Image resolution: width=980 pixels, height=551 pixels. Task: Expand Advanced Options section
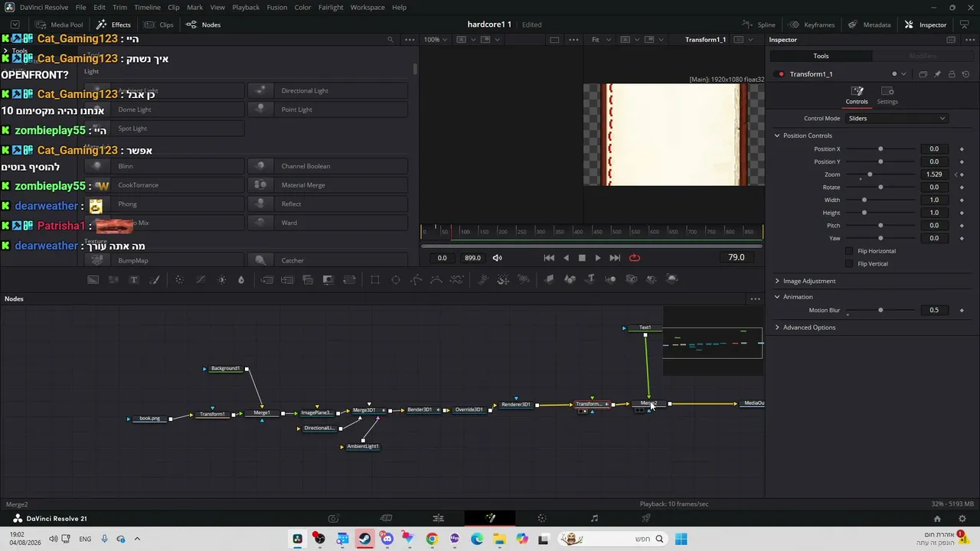[777, 328]
